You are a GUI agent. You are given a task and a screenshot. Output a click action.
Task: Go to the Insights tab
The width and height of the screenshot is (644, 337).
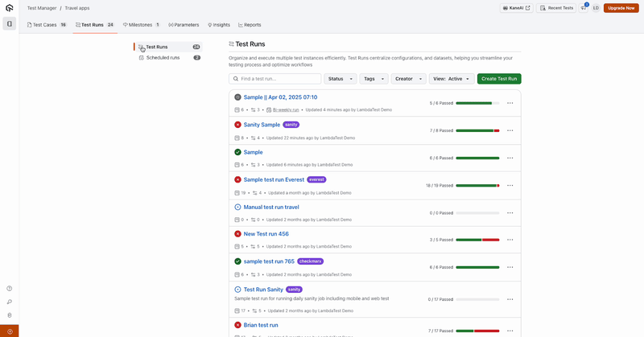pyautogui.click(x=218, y=25)
